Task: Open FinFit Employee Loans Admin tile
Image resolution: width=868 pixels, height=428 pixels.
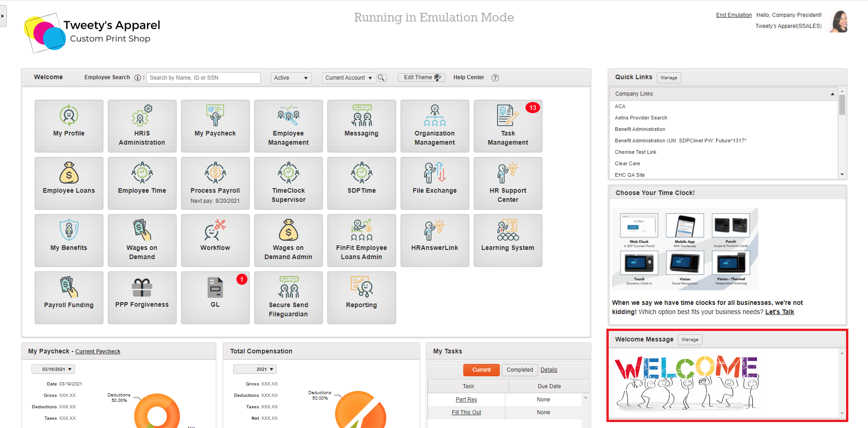Action: [x=362, y=240]
